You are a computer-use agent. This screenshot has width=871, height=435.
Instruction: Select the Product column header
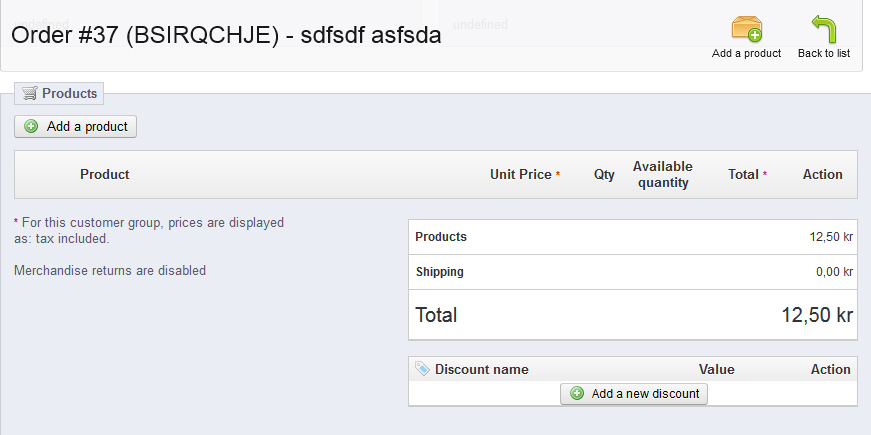(105, 174)
